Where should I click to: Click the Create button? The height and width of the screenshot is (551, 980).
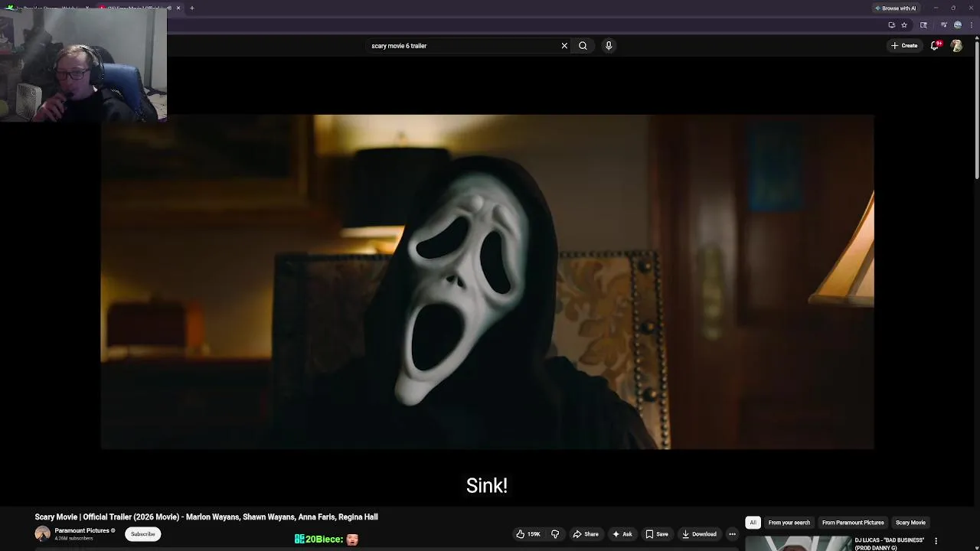(x=904, y=46)
